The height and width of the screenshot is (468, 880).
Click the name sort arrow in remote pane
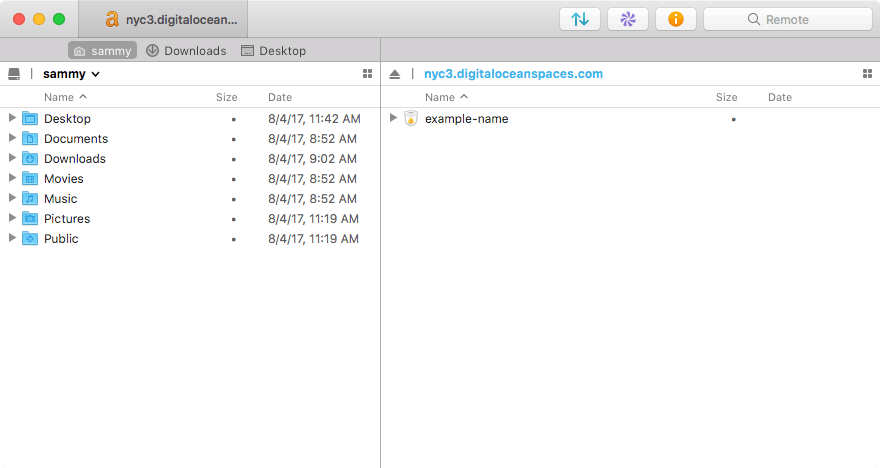point(464,97)
